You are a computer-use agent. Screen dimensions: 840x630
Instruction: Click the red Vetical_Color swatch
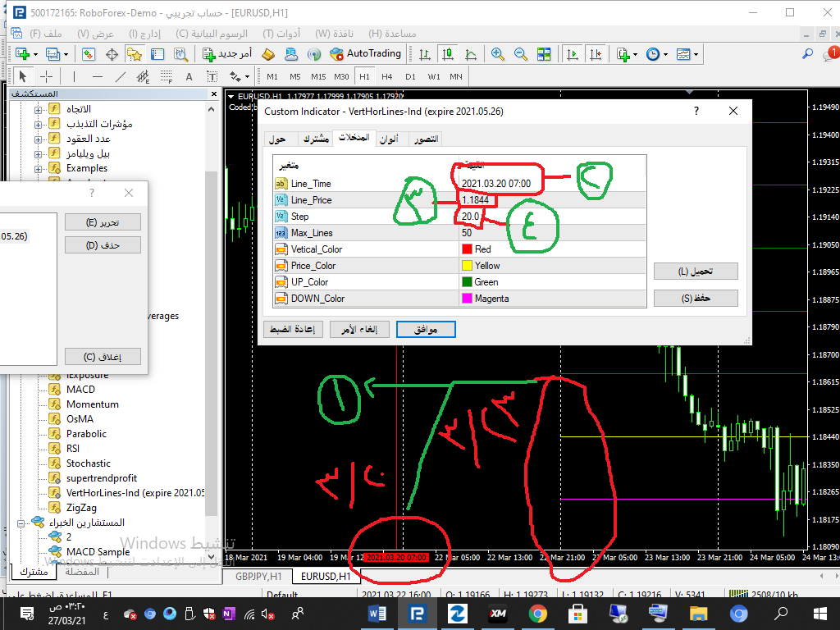tap(468, 249)
